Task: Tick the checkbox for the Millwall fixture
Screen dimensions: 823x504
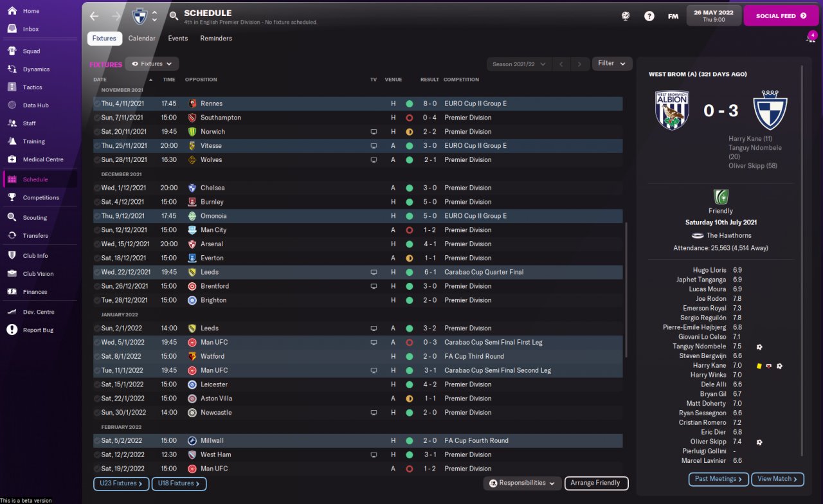Action: pos(97,441)
